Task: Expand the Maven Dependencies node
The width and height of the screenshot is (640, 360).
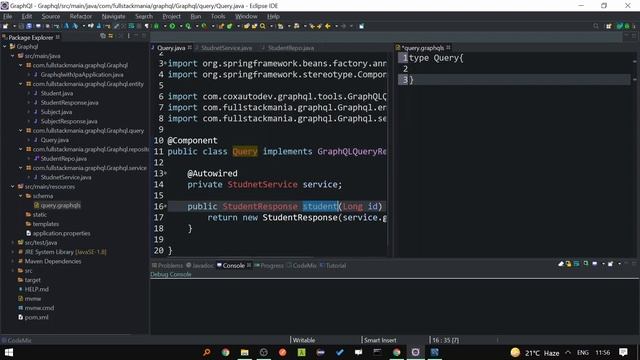Action: pyautogui.click(x=13, y=261)
